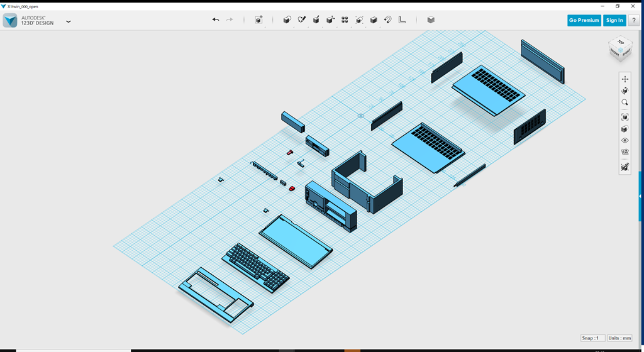This screenshot has height=352, width=644.
Task: Open the Units mm setting
Action: (619, 338)
